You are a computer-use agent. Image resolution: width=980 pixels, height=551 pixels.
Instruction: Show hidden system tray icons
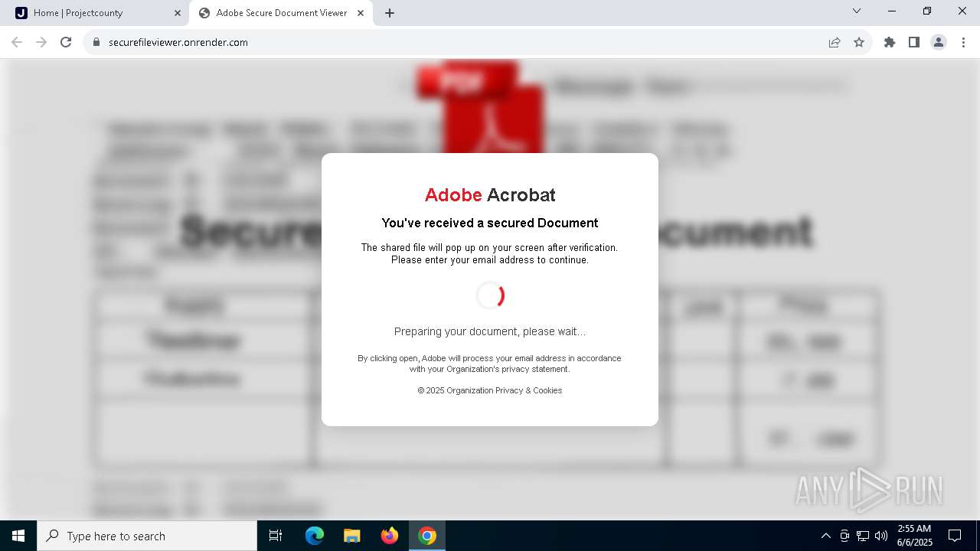click(825, 536)
